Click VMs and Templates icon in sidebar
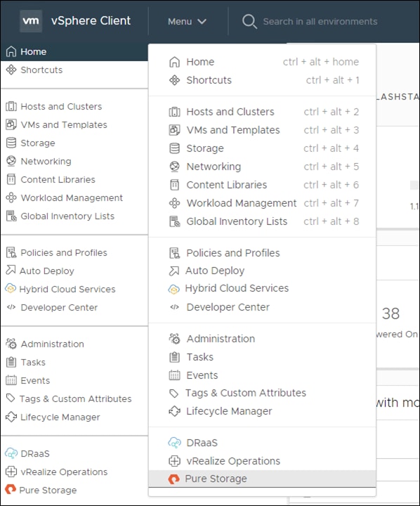This screenshot has width=420, height=506. coord(11,124)
